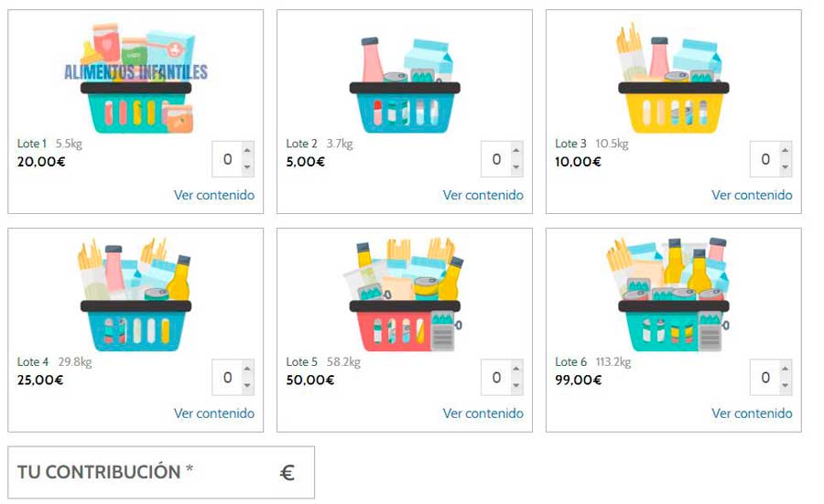The image size is (824, 504).
Task: Open Ver contenido for Lote 6
Action: [752, 413]
